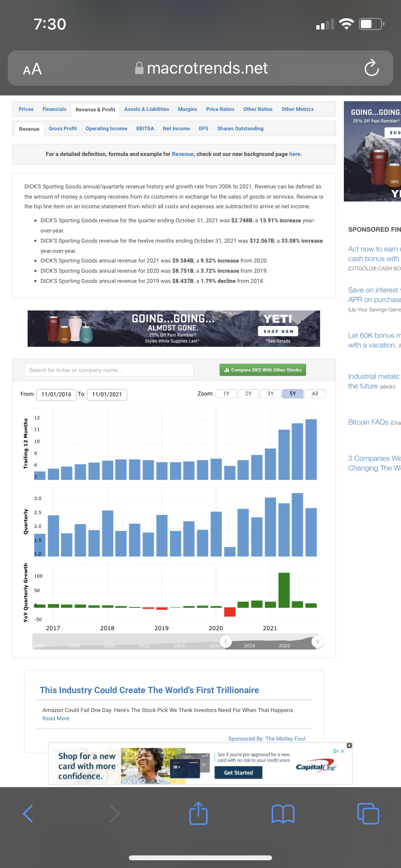Click the 'here' background page link
Viewport: 401px width, 868px height.
click(x=294, y=154)
